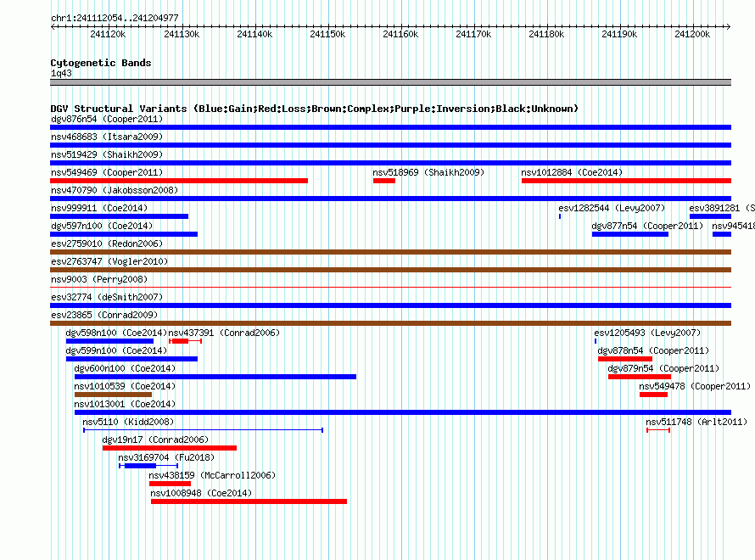This screenshot has height=560, width=755.
Task: Click the red nsv438159 (McCarroll2006) bar
Action: click(x=170, y=484)
